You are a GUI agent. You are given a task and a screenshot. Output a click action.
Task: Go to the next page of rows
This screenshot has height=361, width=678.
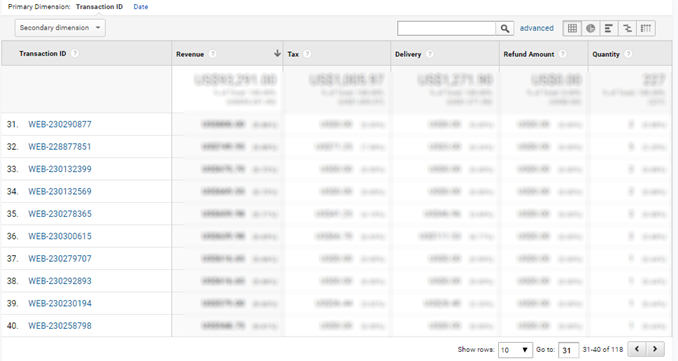pos(655,349)
